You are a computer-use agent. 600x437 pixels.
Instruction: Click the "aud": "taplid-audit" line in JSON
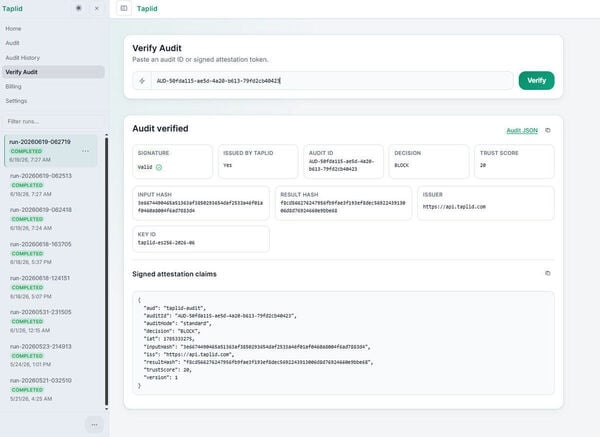[175, 308]
